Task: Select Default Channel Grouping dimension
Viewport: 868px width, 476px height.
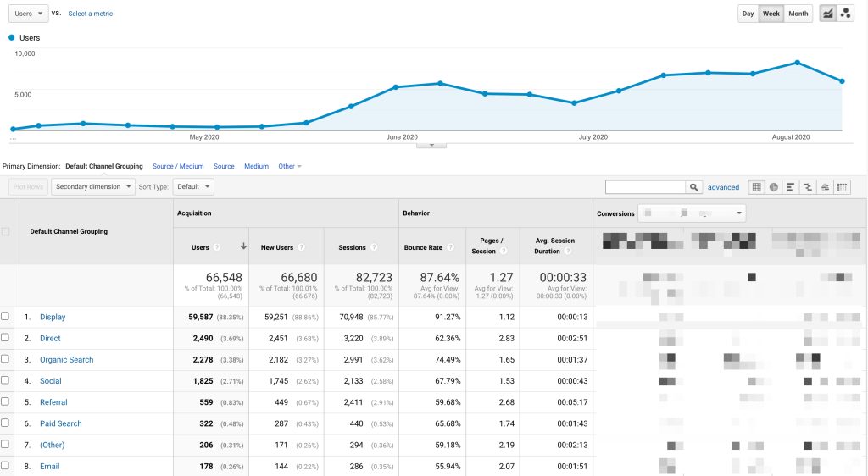Action: point(104,166)
